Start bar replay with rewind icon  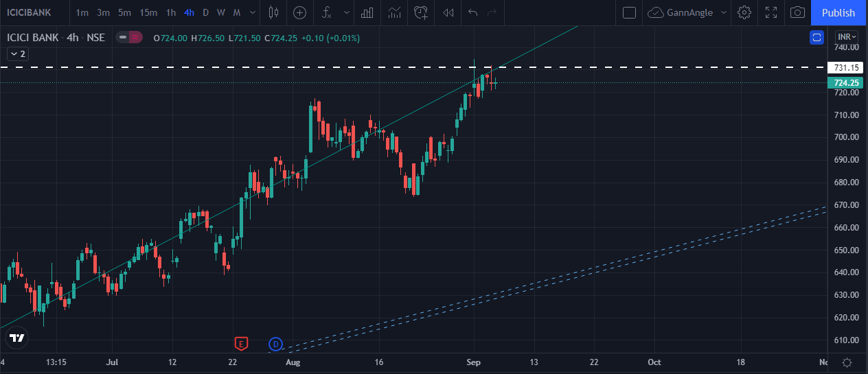click(448, 12)
